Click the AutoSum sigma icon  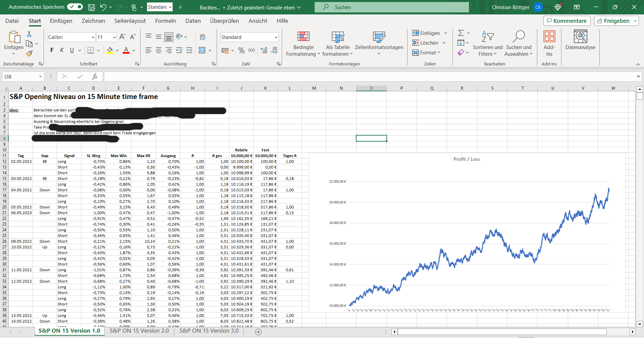[x=461, y=33]
